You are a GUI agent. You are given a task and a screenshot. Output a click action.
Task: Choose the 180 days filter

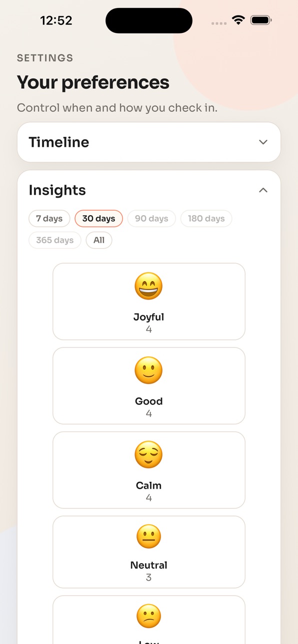[206, 219]
